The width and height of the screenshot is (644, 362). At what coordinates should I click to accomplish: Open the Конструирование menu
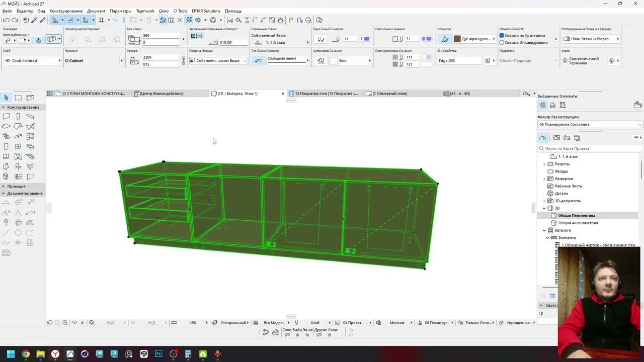click(66, 11)
